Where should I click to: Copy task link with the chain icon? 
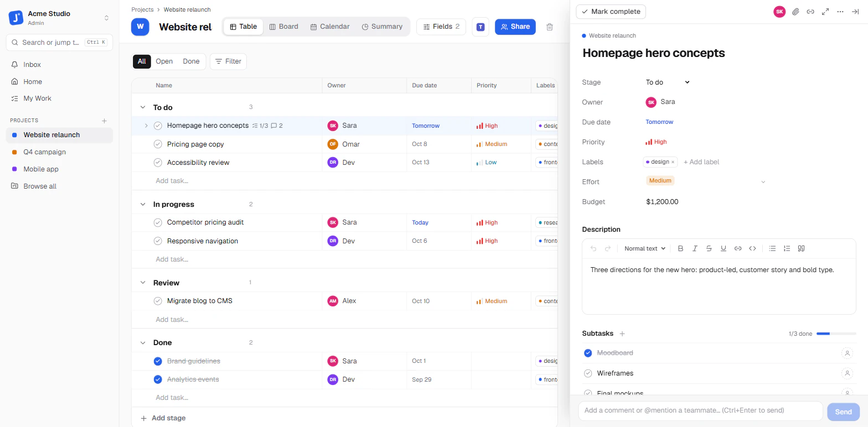810,12
